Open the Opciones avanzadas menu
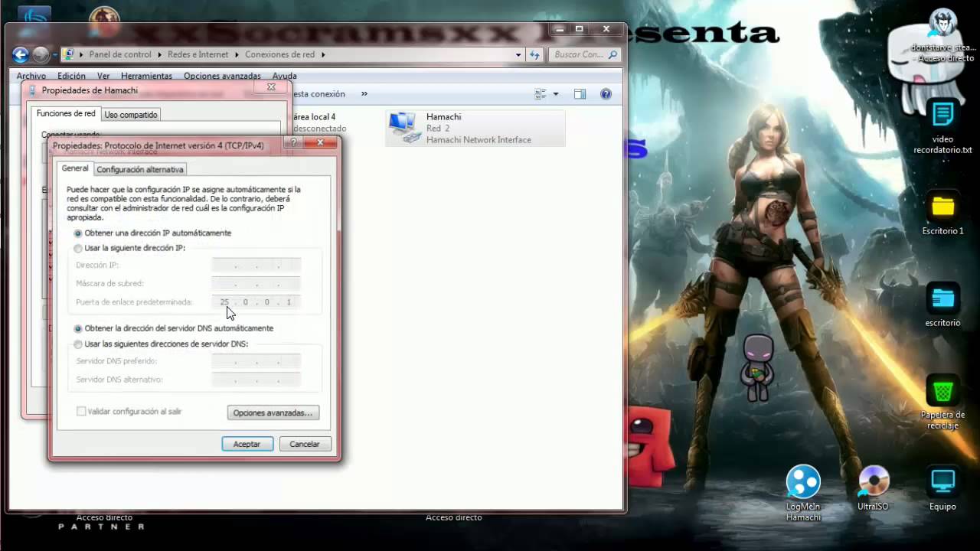 coord(222,76)
